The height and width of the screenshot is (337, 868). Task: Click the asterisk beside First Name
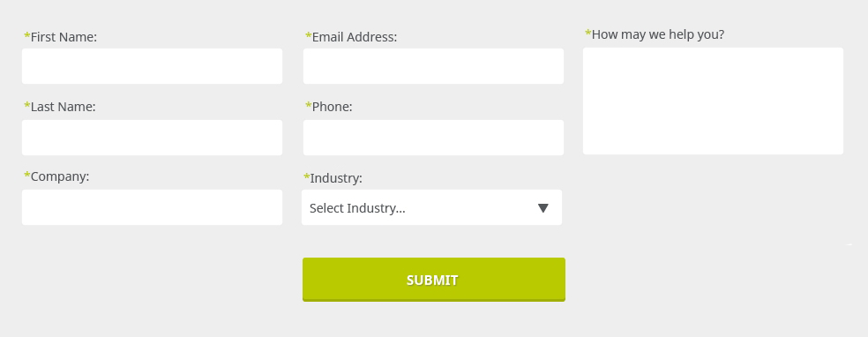(27, 35)
